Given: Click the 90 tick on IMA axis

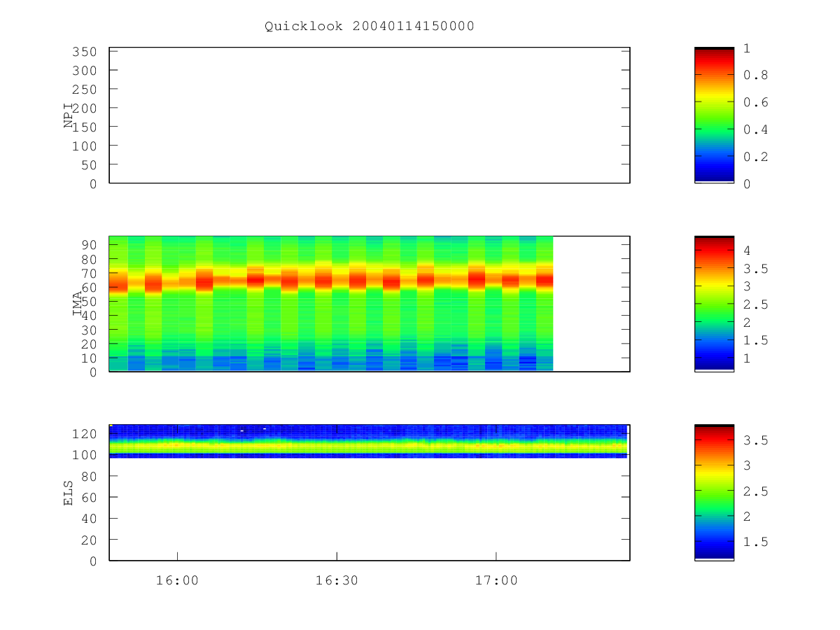Looking at the screenshot, I should click(x=90, y=244).
